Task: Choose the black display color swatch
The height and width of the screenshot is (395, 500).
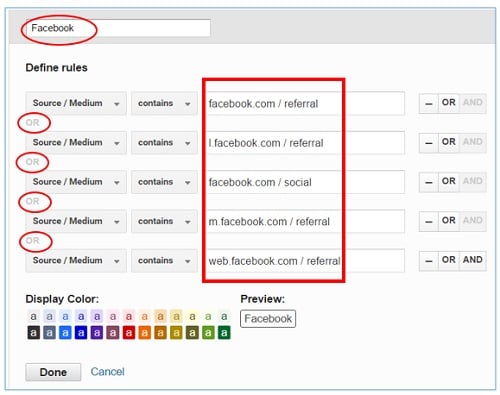Action: point(33,332)
